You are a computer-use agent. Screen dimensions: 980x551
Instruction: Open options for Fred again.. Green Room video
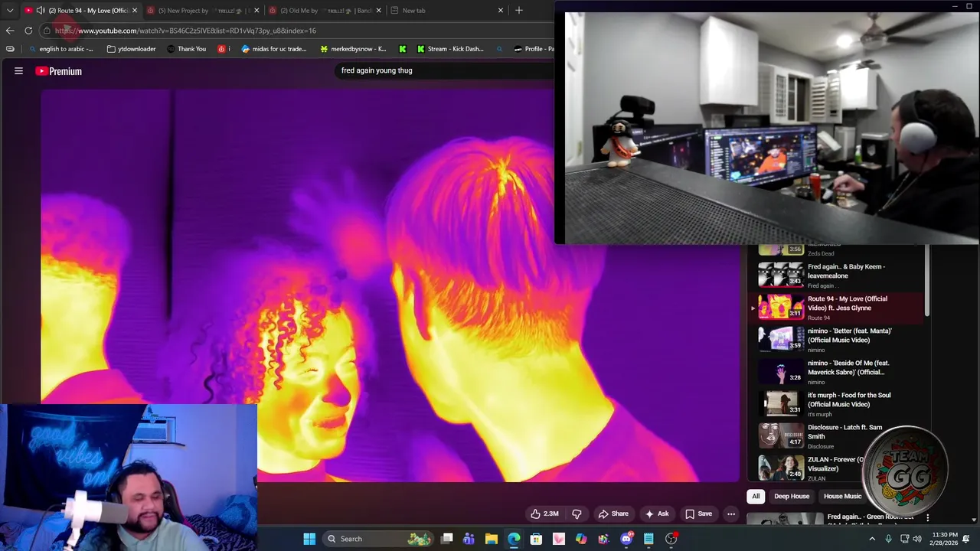(928, 518)
